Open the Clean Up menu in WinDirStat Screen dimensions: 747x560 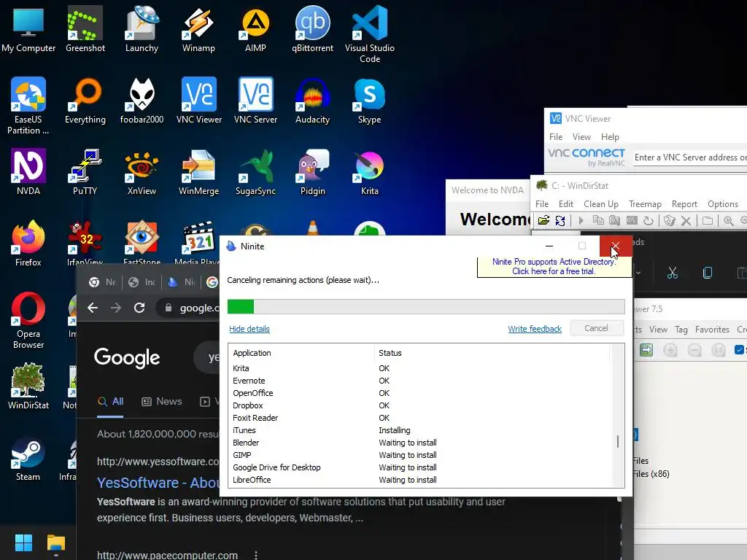coord(601,204)
